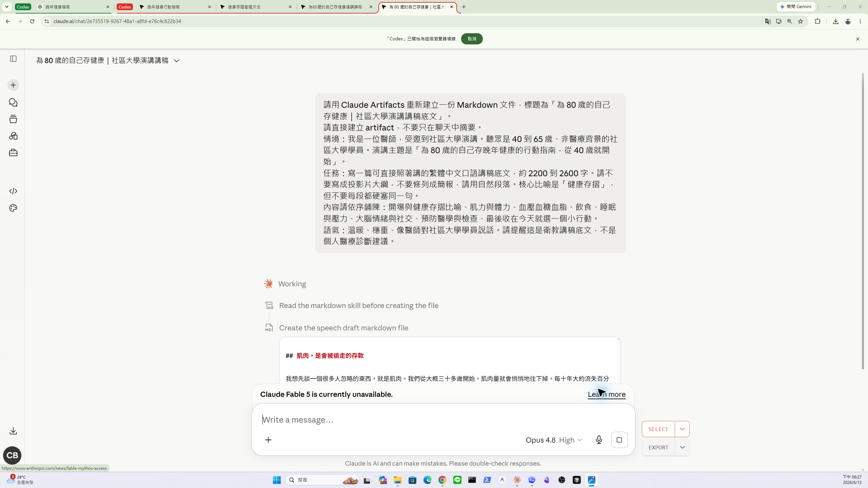Switch to the 健康存摺管理方法 tab
Image resolution: width=868 pixels, height=488 pixels.
point(256,7)
